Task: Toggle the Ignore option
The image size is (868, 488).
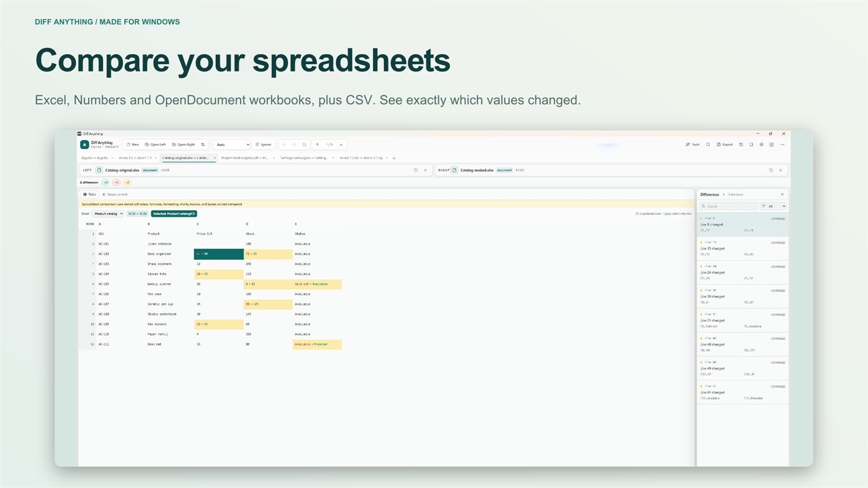Action: point(264,144)
